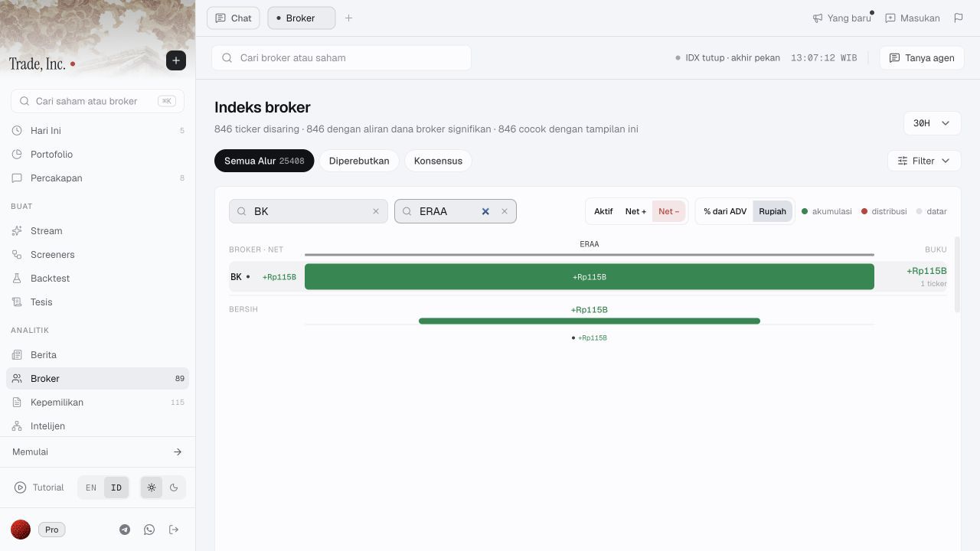Open Tesis in sidebar
Image resolution: width=980 pixels, height=551 pixels.
pos(97,302)
